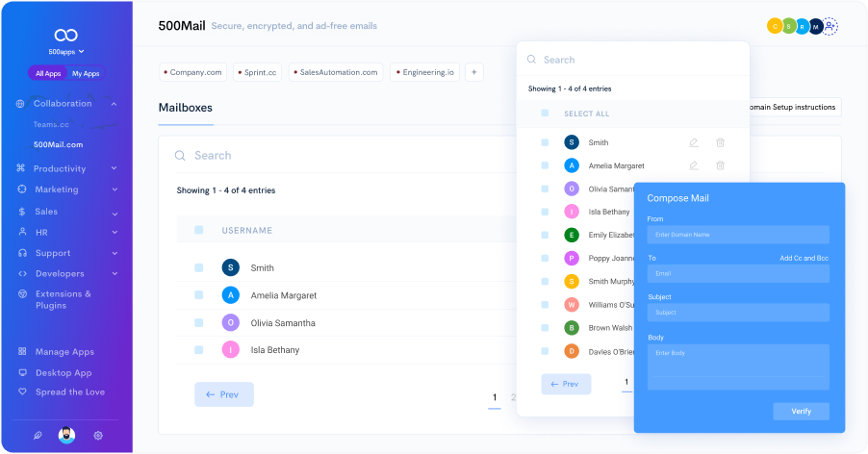Click the Add Cc and Bcc link

(804, 258)
